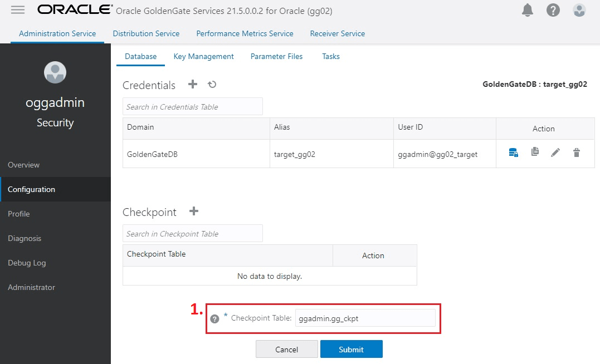
Task: Click the user profile avatar icon
Action: pos(579,9)
